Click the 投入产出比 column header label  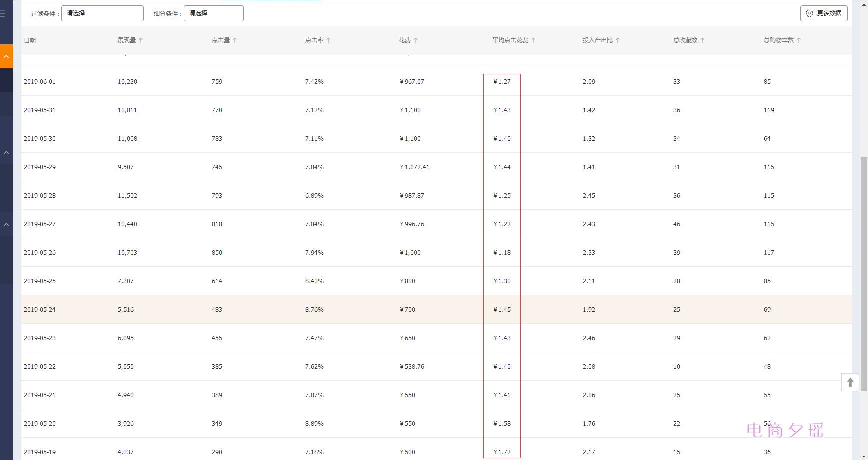click(x=598, y=40)
